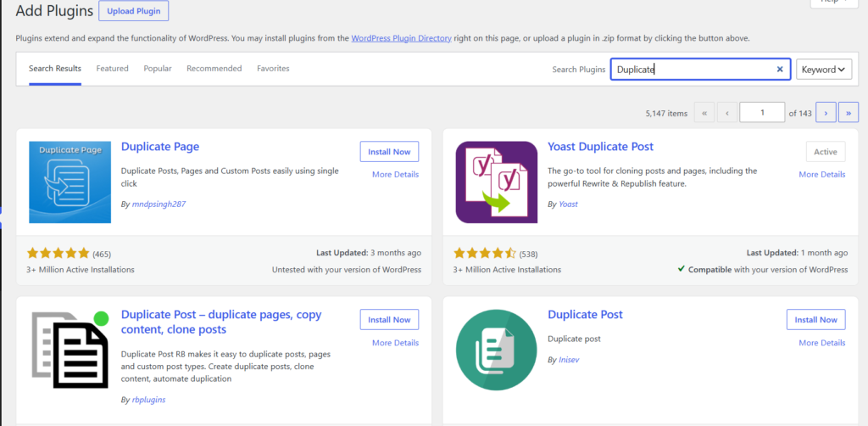Click the star rating of Yoast Duplicate Post
Image resolution: width=868 pixels, height=426 pixels.
485,254
